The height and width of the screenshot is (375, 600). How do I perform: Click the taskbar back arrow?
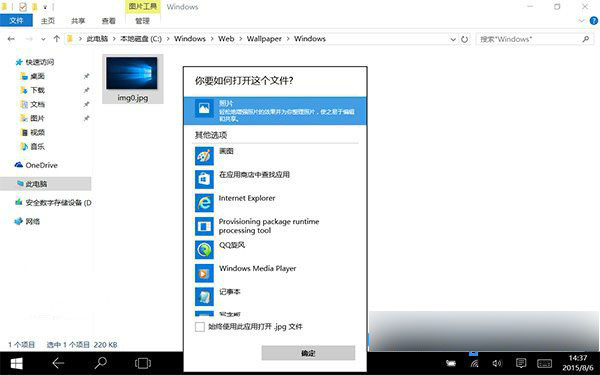click(x=58, y=363)
